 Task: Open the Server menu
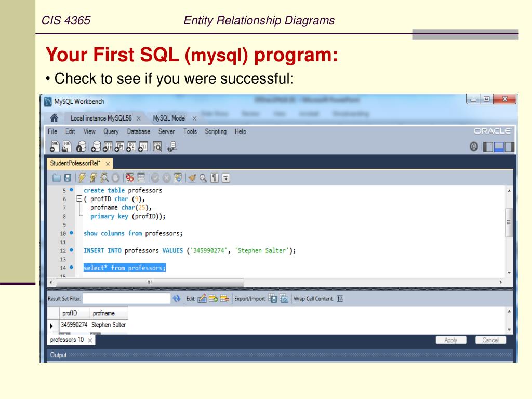coord(166,131)
